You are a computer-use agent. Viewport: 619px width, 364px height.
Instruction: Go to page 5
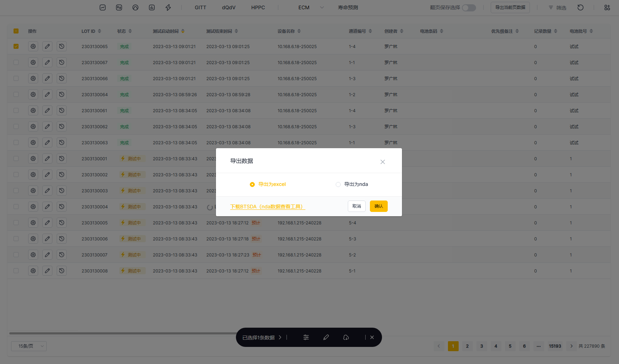pyautogui.click(x=510, y=346)
